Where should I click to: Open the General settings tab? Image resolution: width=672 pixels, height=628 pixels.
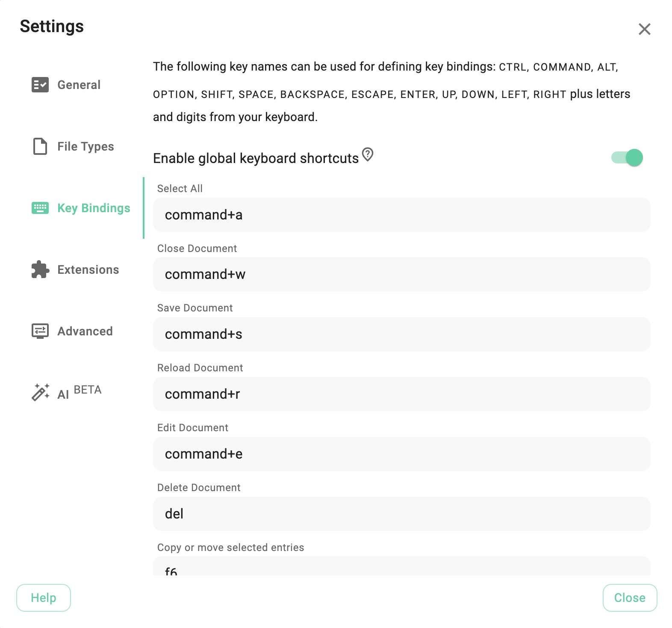click(79, 85)
